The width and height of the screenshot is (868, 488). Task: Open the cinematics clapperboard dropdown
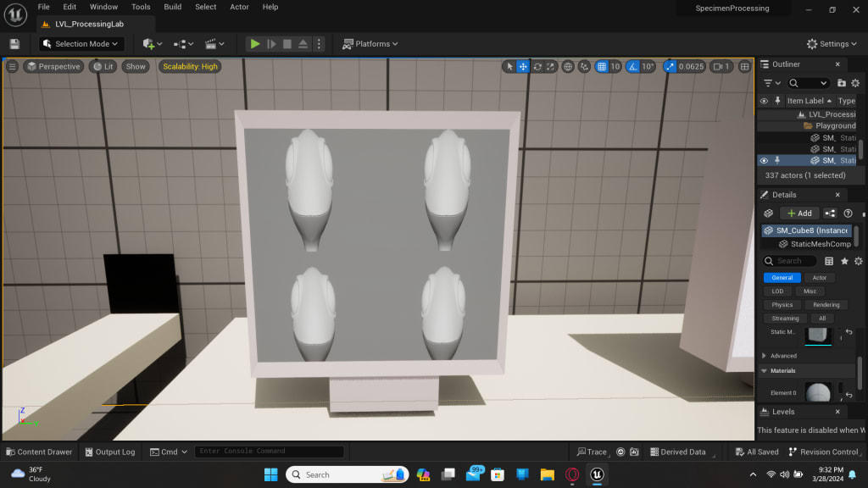214,44
